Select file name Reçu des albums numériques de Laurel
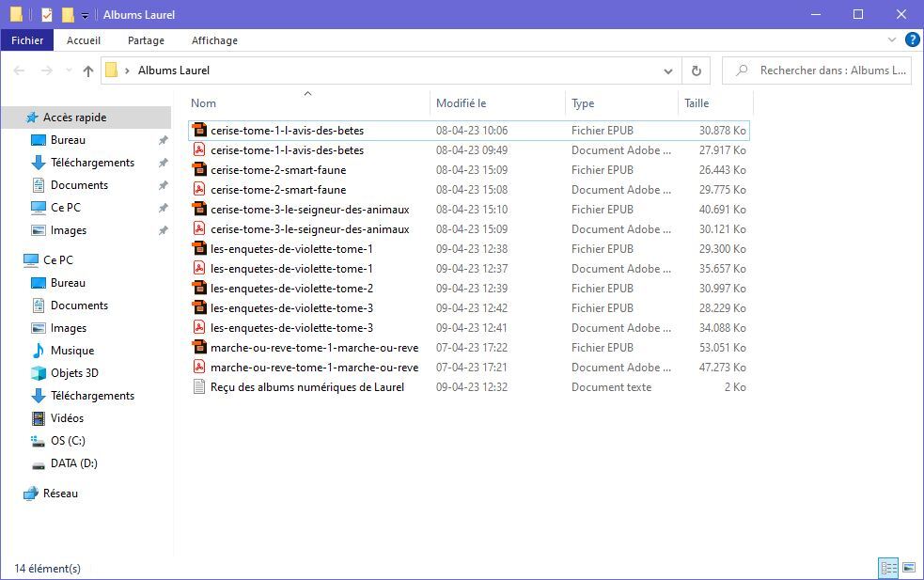This screenshot has height=580, width=924. click(x=307, y=387)
